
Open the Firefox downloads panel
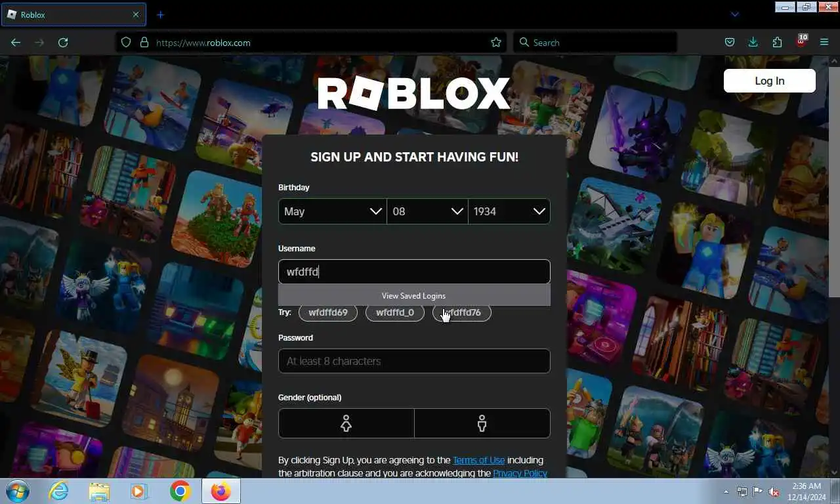pos(753,42)
